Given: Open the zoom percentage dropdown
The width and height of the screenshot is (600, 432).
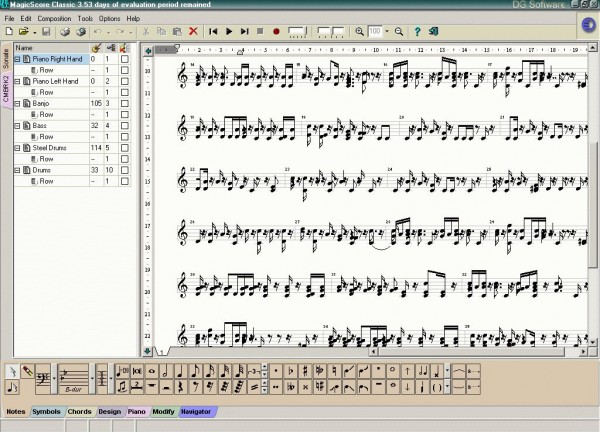Looking at the screenshot, I should click(x=387, y=32).
